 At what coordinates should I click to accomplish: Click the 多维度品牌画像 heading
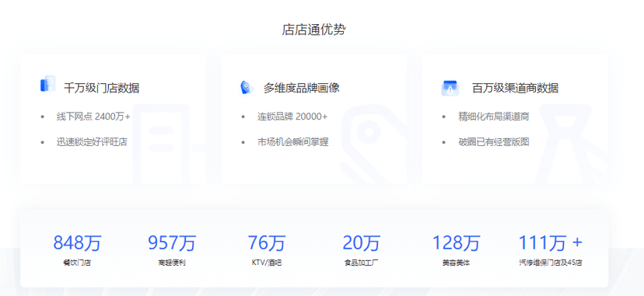pos(302,88)
